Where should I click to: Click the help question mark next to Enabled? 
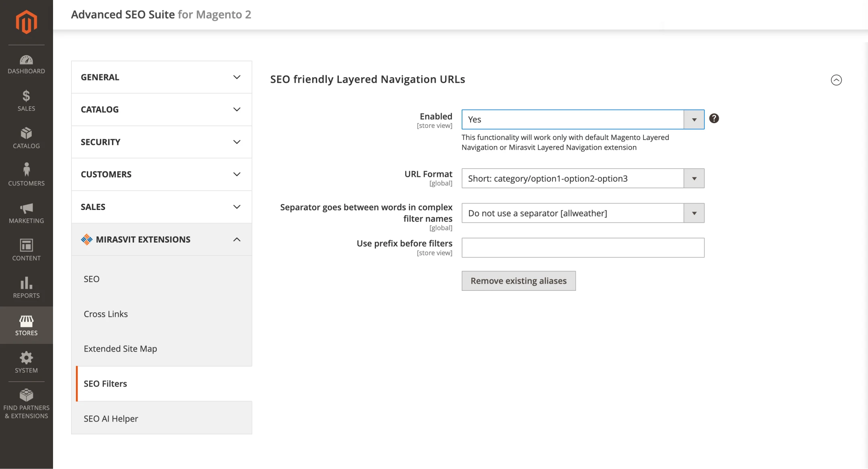click(714, 118)
